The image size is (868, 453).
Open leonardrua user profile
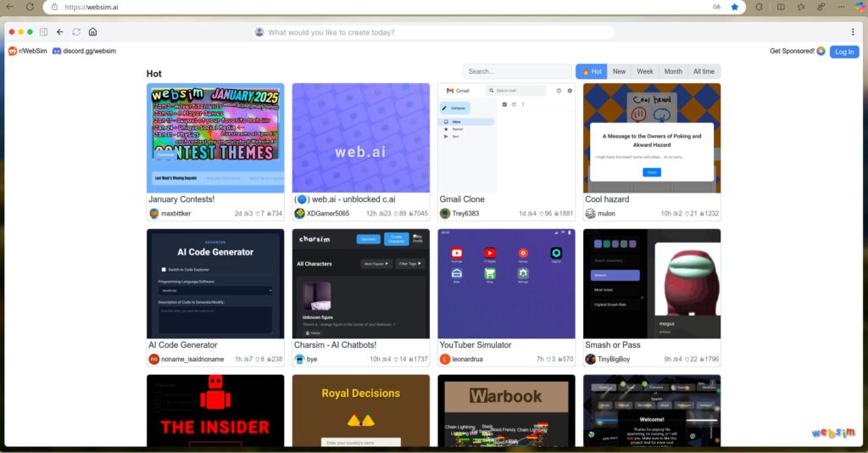(x=467, y=360)
